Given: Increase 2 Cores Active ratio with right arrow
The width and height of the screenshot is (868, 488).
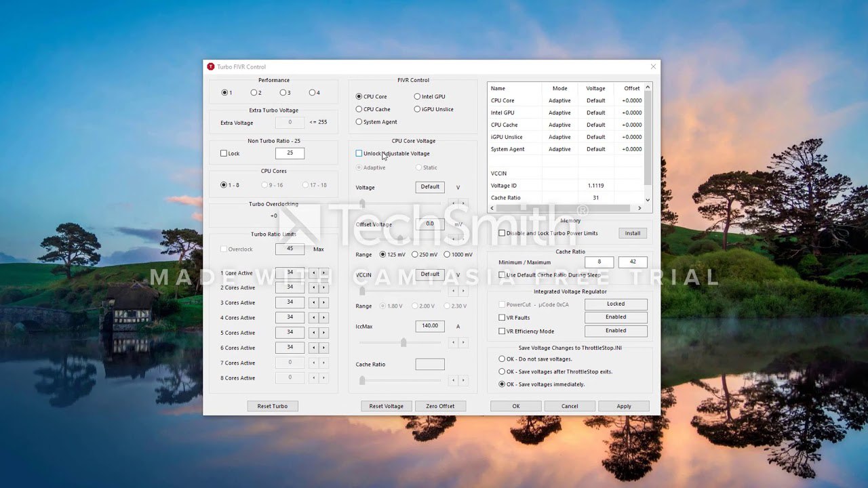Looking at the screenshot, I should [x=324, y=288].
